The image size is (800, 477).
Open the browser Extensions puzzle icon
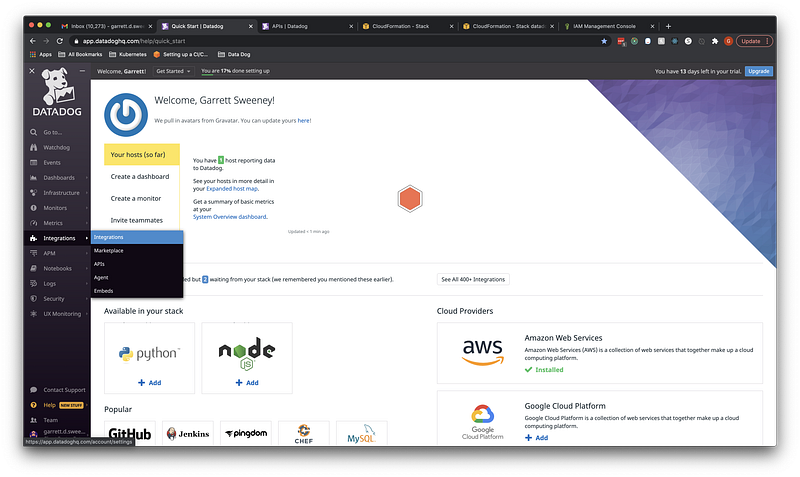(714, 41)
